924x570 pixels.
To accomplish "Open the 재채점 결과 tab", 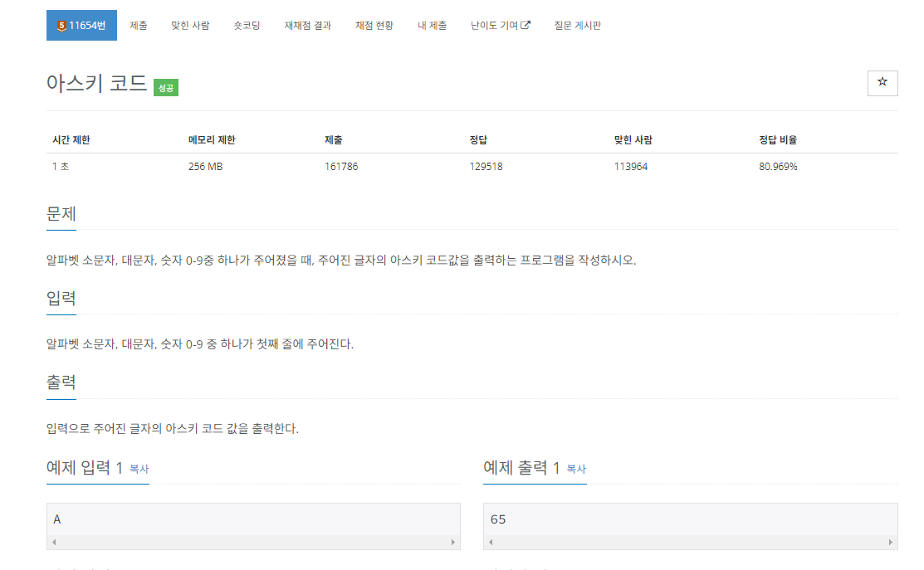I will (x=308, y=26).
